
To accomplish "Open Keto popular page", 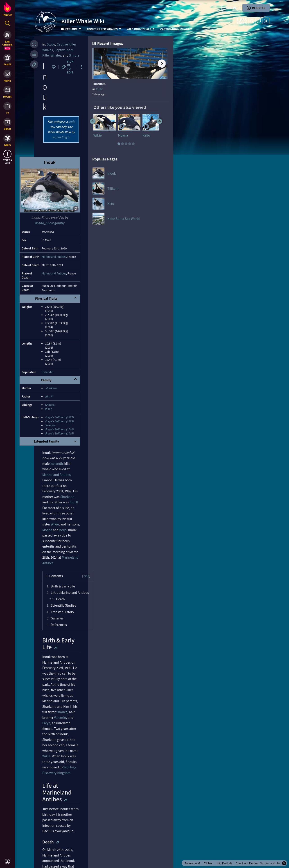I will point(111,204).
